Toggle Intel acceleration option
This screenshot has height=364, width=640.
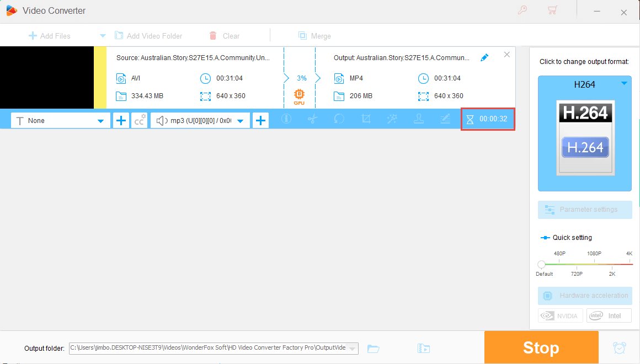[609, 315]
